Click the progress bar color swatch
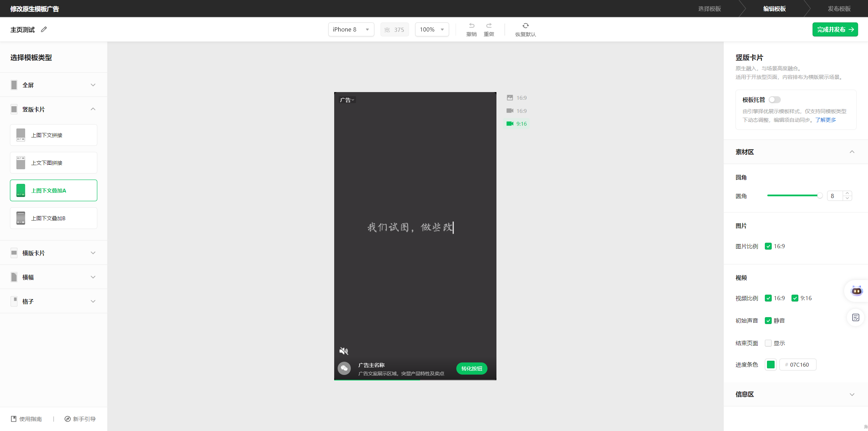This screenshot has width=868, height=431. tap(771, 365)
